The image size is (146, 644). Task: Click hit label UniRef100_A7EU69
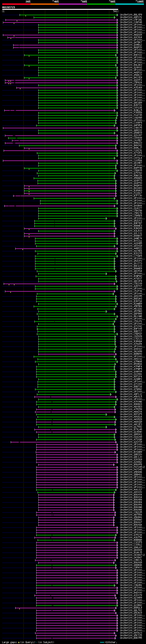coord(131,88)
